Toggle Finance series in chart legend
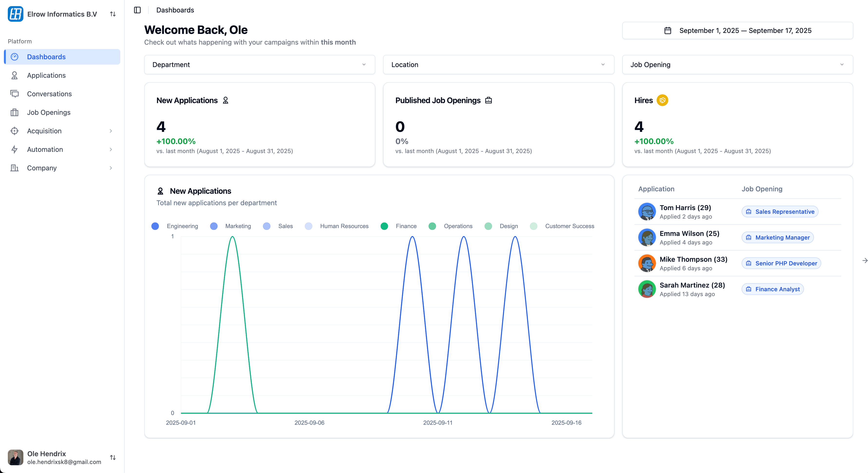This screenshot has height=473, width=868. [x=399, y=226]
